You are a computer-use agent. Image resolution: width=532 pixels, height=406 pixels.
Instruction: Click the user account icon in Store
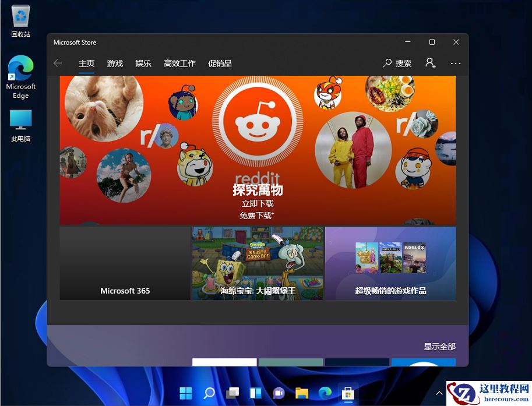tap(430, 63)
